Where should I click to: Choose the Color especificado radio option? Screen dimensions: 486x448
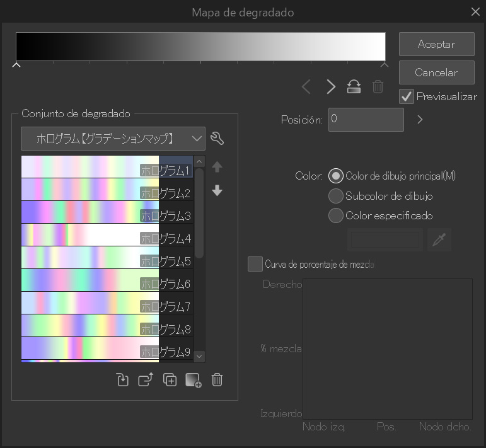point(336,215)
